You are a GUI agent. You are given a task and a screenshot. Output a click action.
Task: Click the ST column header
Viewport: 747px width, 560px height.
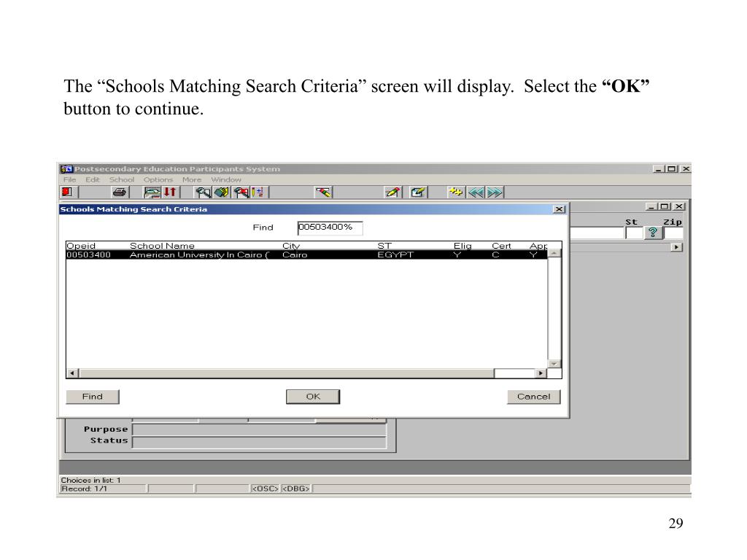384,246
